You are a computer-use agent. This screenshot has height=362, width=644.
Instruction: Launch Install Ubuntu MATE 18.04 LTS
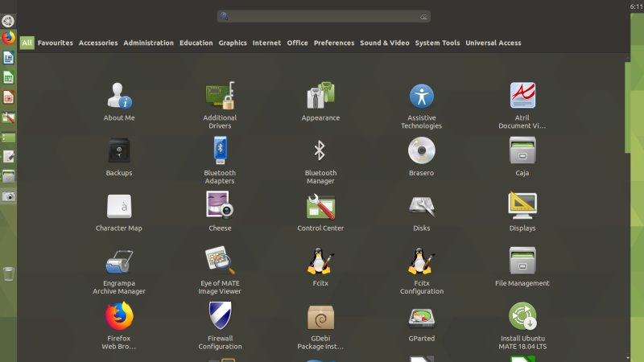pyautogui.click(x=522, y=326)
